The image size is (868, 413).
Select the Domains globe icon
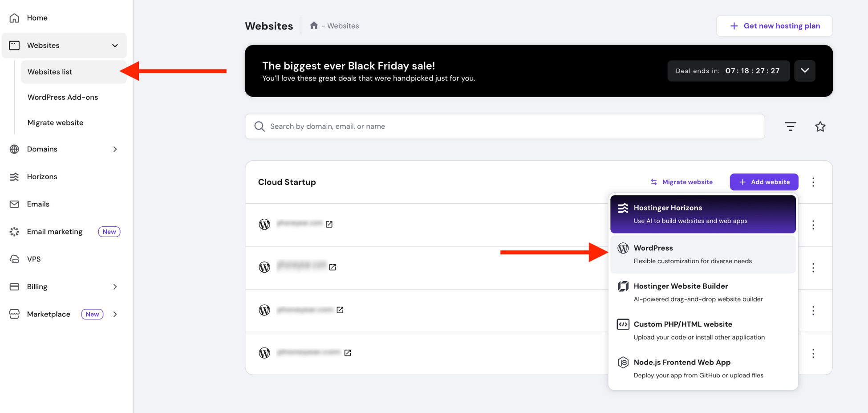(14, 149)
